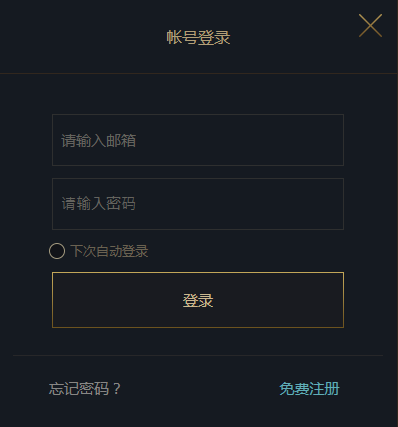Click the 登录 text inside the login button
This screenshot has width=398, height=427.
coord(198,300)
